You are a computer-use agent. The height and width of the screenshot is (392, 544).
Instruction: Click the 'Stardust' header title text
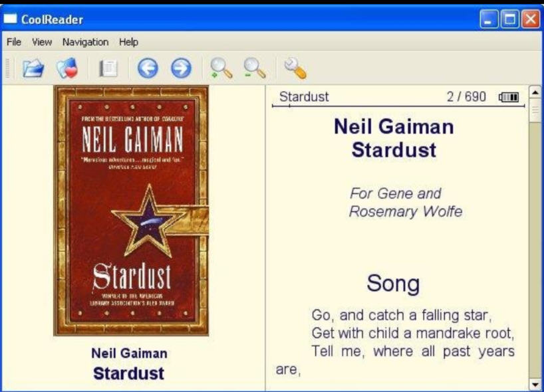304,97
